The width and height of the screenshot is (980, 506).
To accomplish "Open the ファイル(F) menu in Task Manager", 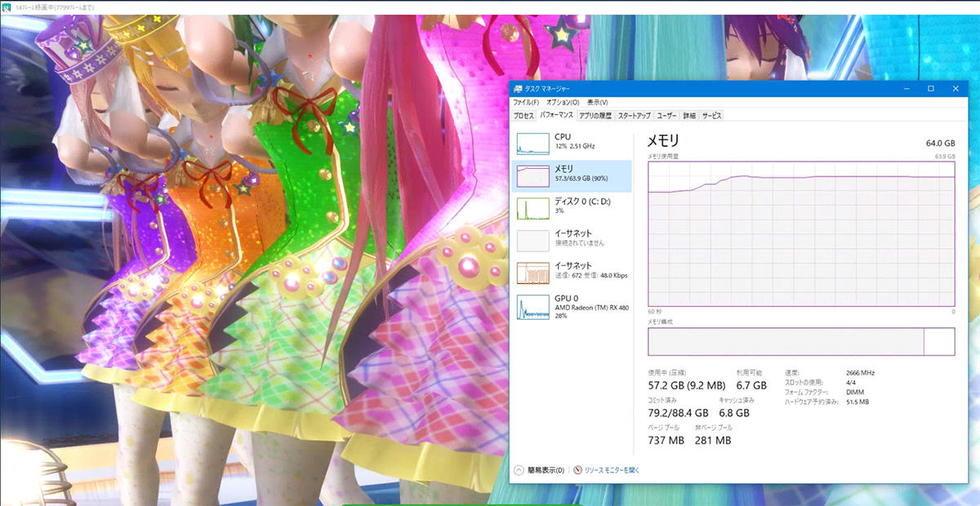I will (x=525, y=102).
